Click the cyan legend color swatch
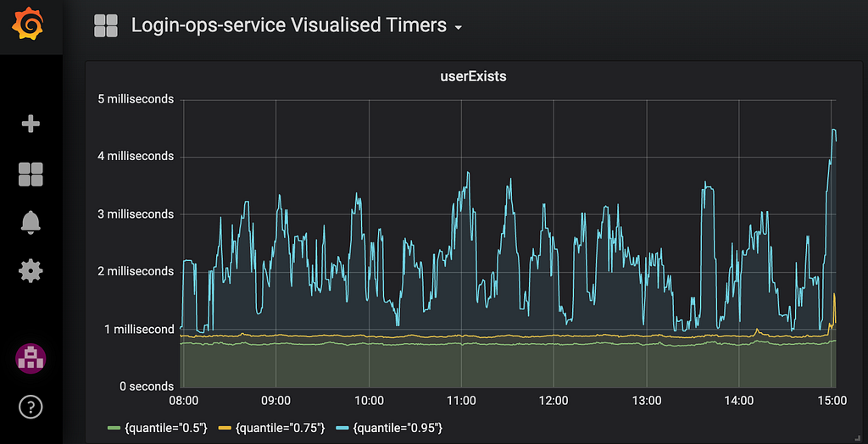Screen dimensions: 868x444 pos(342,428)
